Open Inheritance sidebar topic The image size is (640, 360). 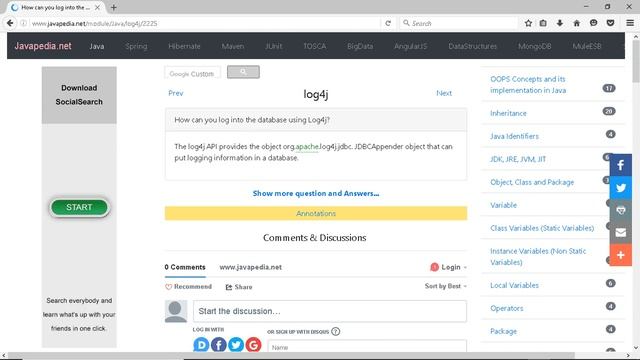[508, 113]
